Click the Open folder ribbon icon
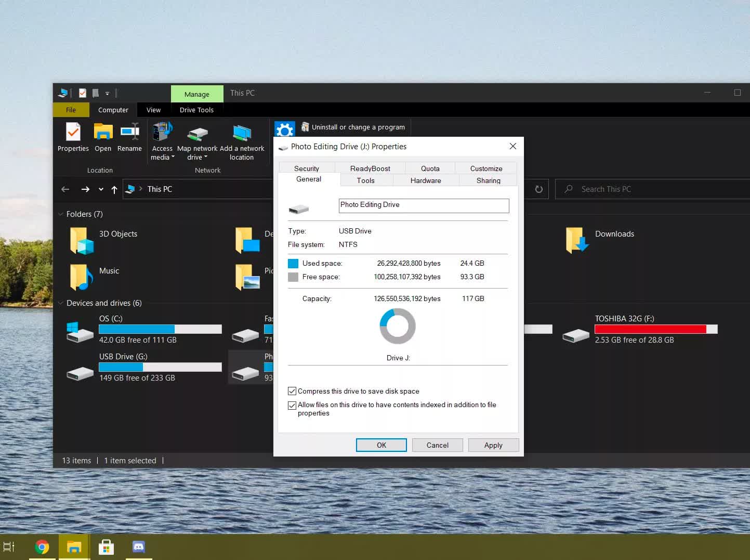This screenshot has width=750, height=560. [103, 133]
